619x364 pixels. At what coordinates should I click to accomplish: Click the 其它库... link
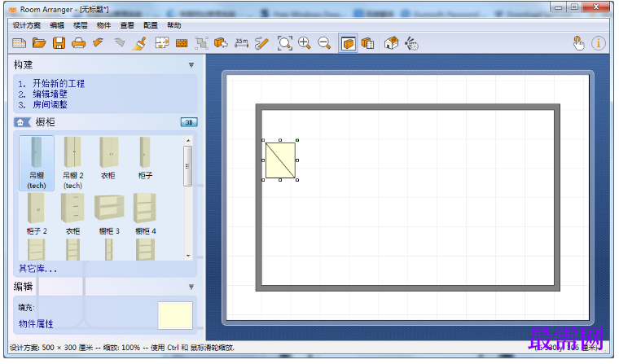(x=38, y=269)
